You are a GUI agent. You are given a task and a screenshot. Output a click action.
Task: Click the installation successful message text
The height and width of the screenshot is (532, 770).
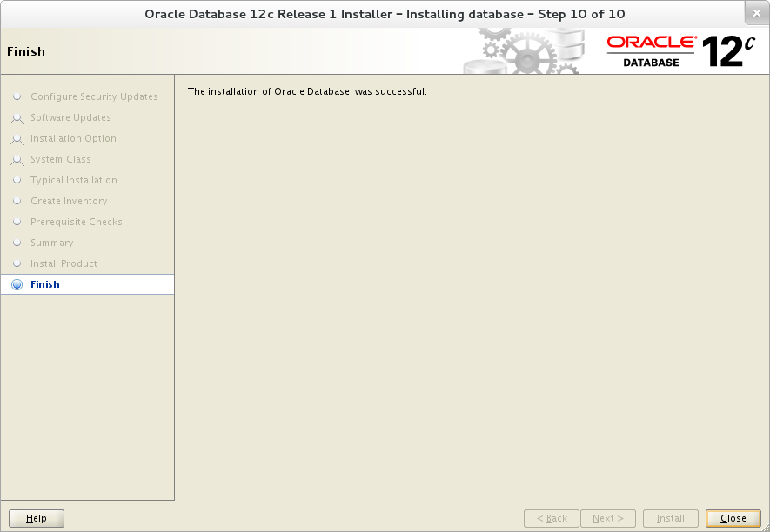click(x=307, y=92)
